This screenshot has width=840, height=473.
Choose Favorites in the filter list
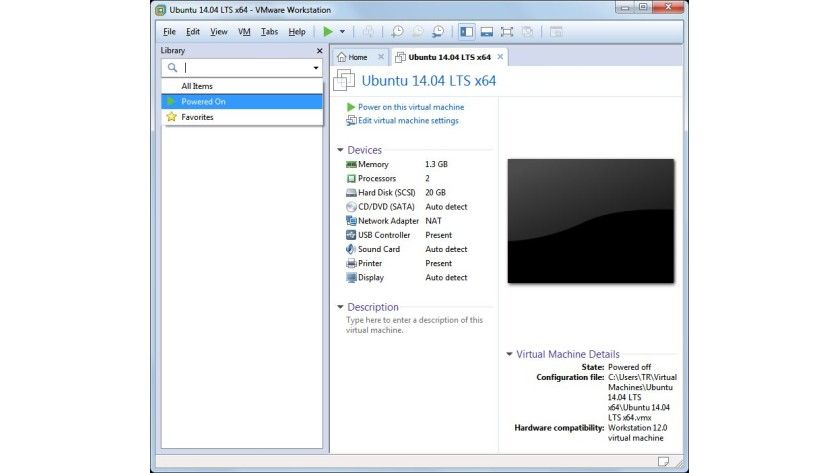point(242,117)
